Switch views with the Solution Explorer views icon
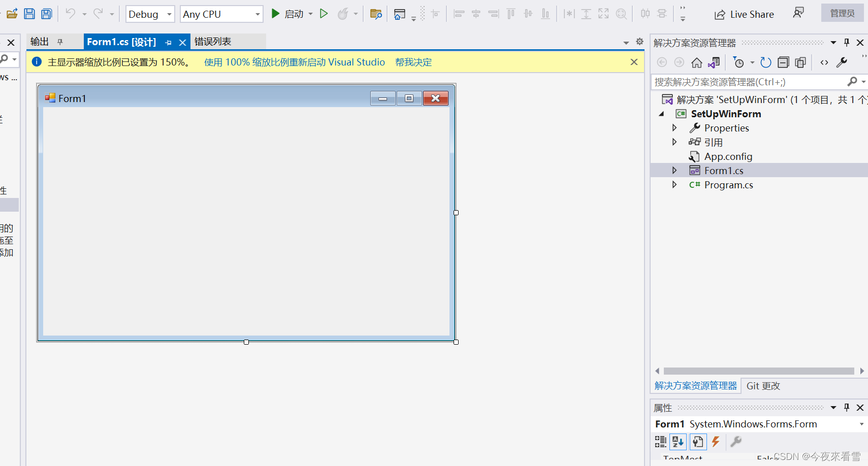The width and height of the screenshot is (868, 466). coord(714,62)
